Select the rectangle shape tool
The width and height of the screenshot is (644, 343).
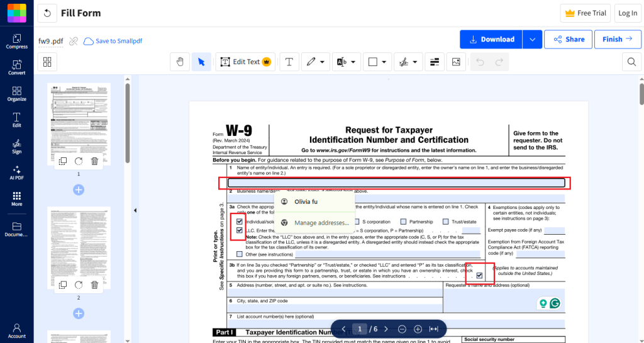click(373, 62)
